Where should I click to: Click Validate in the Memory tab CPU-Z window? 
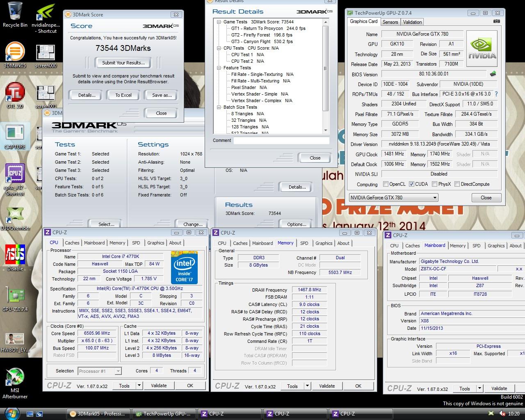tap(327, 386)
